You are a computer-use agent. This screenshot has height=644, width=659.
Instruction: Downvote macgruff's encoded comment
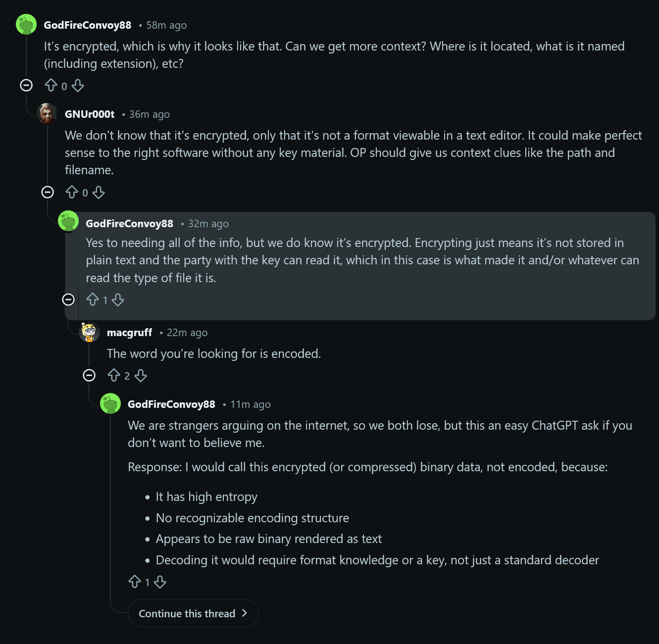[x=141, y=375]
